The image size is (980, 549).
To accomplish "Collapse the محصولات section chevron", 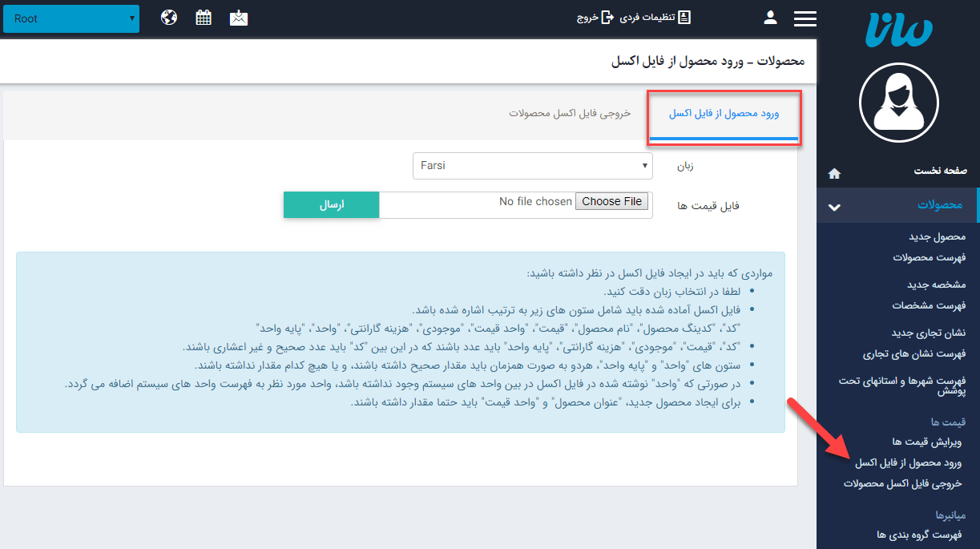I will [x=834, y=206].
